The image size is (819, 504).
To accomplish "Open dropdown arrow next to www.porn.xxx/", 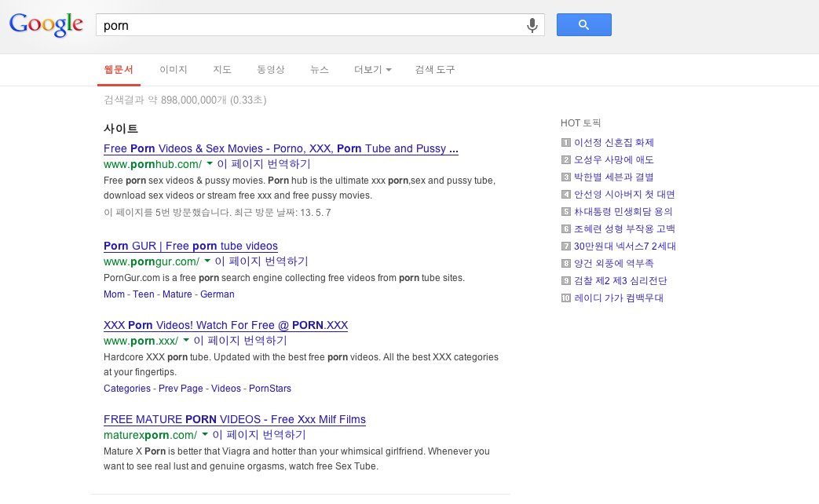I will (186, 340).
